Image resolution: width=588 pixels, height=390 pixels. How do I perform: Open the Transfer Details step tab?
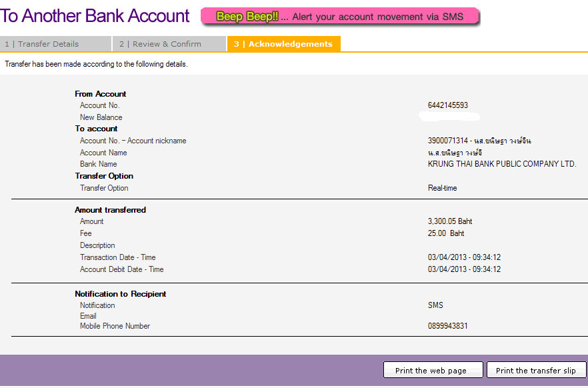point(55,44)
